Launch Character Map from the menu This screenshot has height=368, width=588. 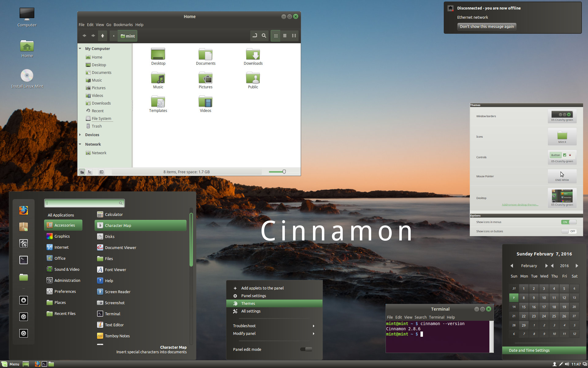click(141, 225)
